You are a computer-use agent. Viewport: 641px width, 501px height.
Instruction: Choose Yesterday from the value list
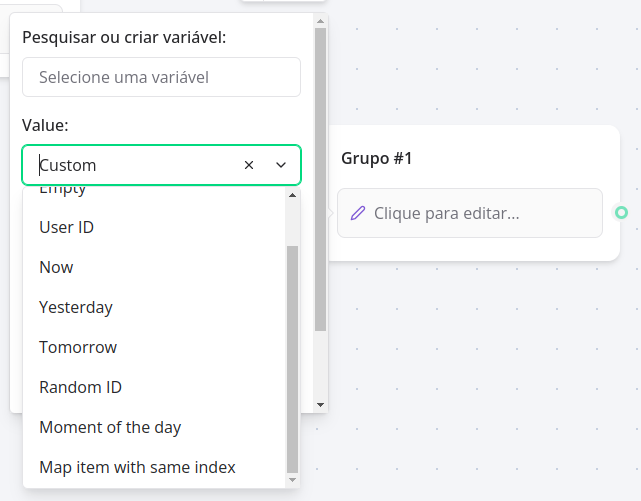point(155,307)
